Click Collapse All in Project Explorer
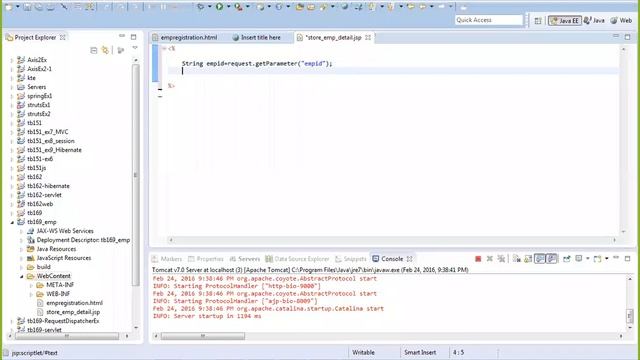This screenshot has height=360, width=640. tap(94, 50)
